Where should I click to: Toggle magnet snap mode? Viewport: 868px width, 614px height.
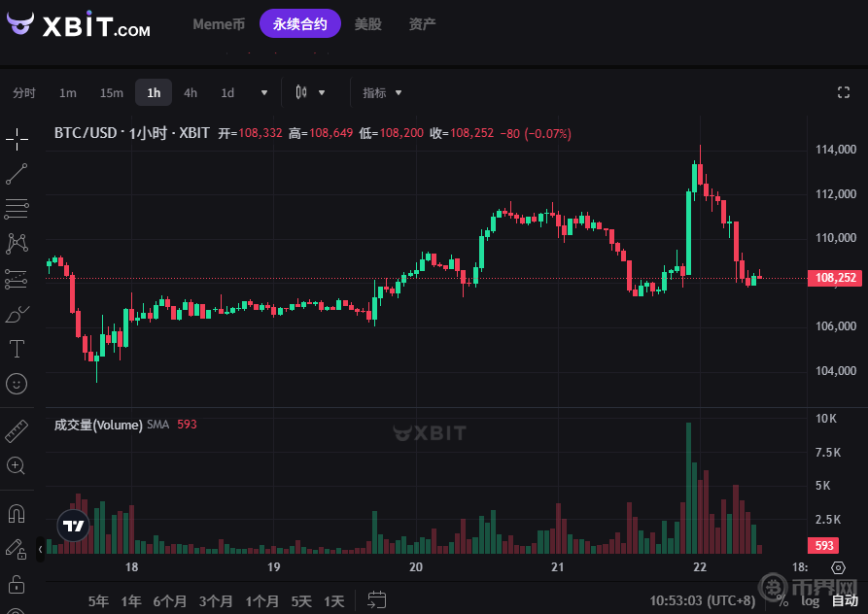pos(17,513)
